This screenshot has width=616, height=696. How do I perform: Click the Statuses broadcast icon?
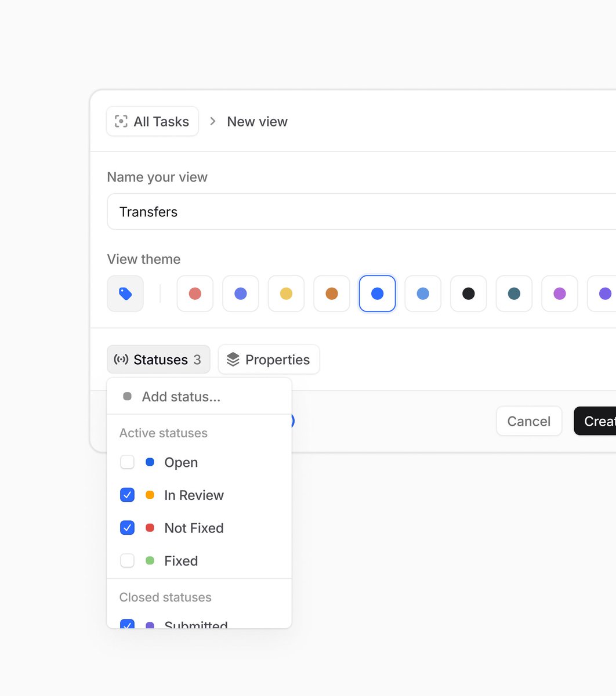121,360
